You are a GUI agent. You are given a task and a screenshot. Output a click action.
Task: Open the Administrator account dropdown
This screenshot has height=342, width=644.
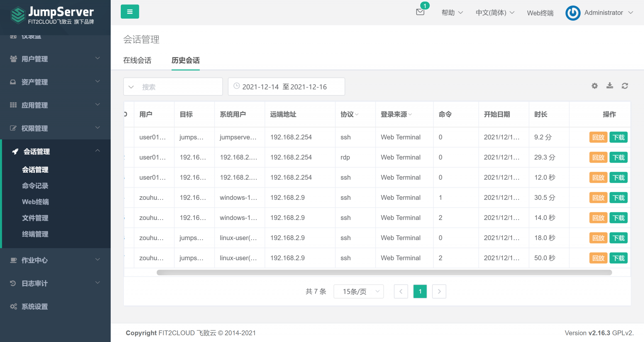609,13
